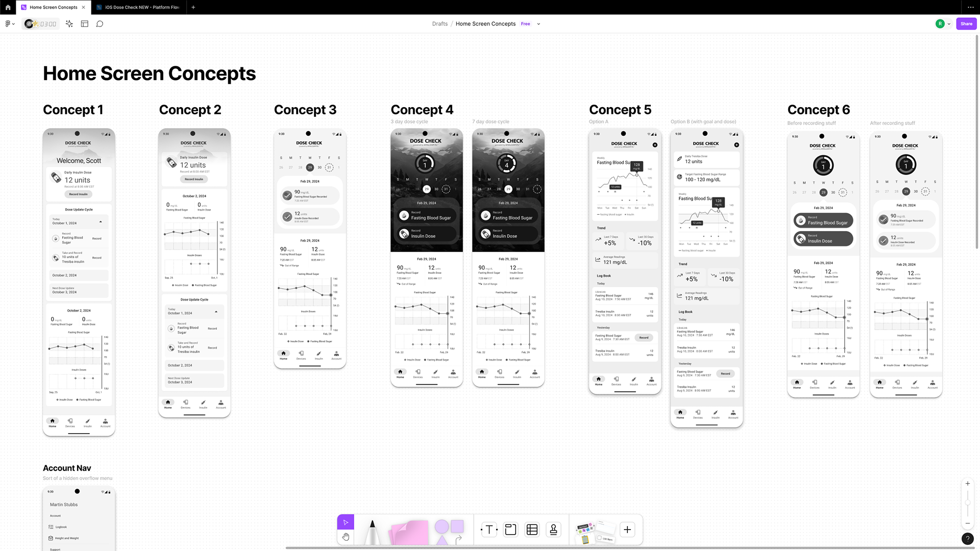The width and height of the screenshot is (980, 551).
Task: Select the Account Nav heading
Action: 67,468
